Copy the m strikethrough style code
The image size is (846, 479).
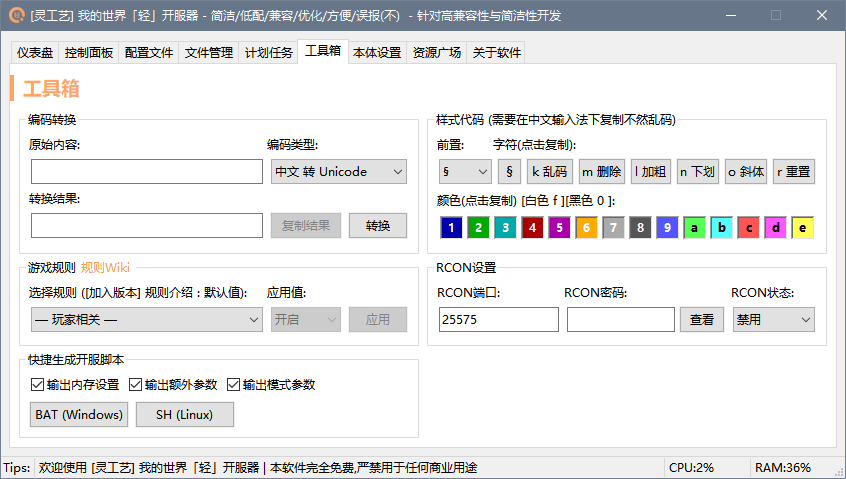pyautogui.click(x=602, y=172)
